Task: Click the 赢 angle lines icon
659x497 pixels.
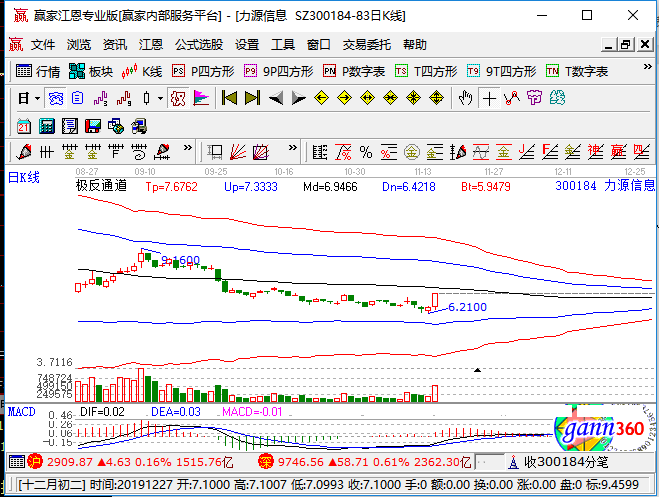Action: pos(618,152)
